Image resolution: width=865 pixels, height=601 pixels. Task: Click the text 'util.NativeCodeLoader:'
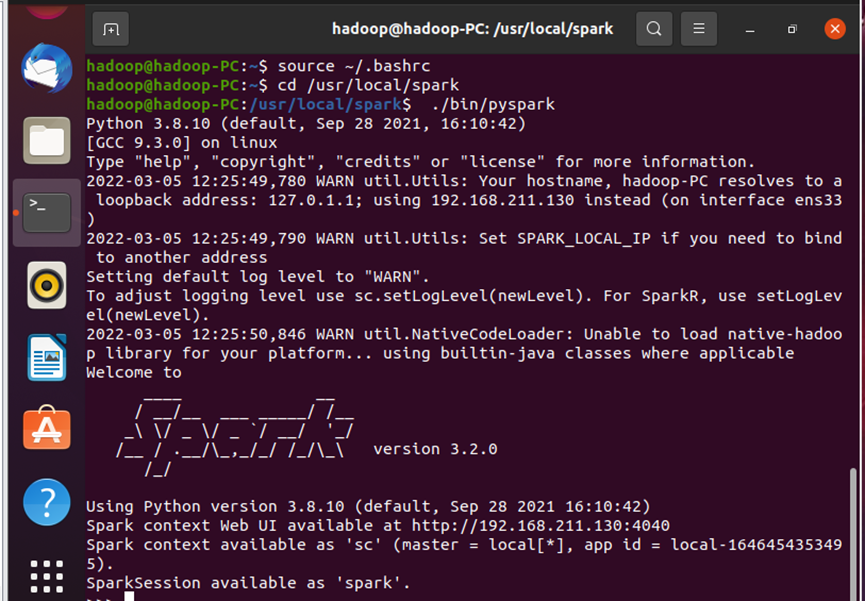tap(468, 334)
